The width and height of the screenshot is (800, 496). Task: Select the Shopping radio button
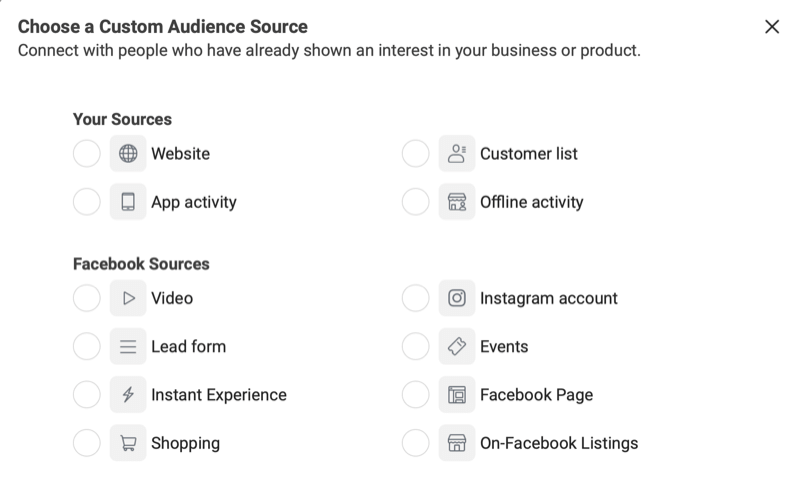point(87,443)
